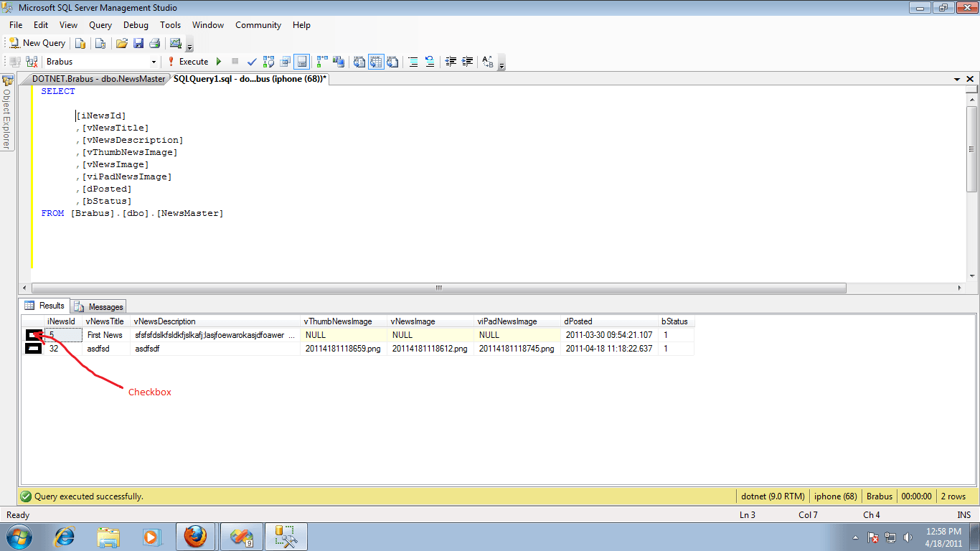
Task: Save the query with the floppy disk icon
Action: coord(138,43)
